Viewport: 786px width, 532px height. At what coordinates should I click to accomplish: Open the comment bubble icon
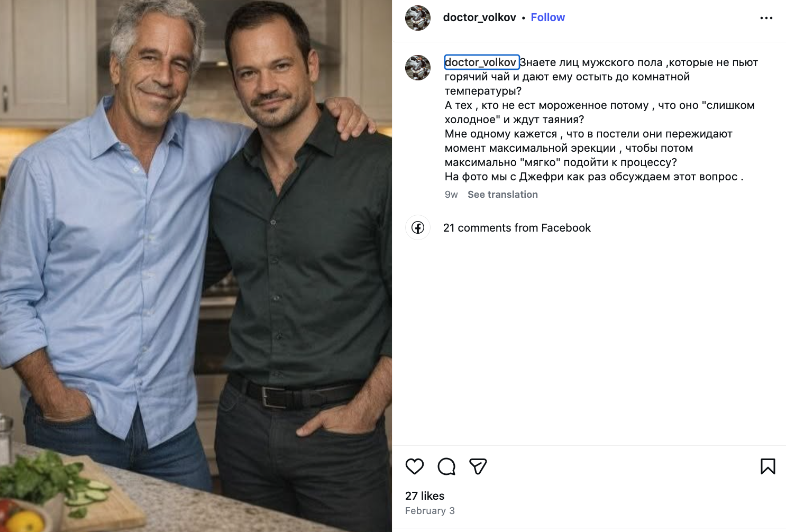(x=446, y=466)
